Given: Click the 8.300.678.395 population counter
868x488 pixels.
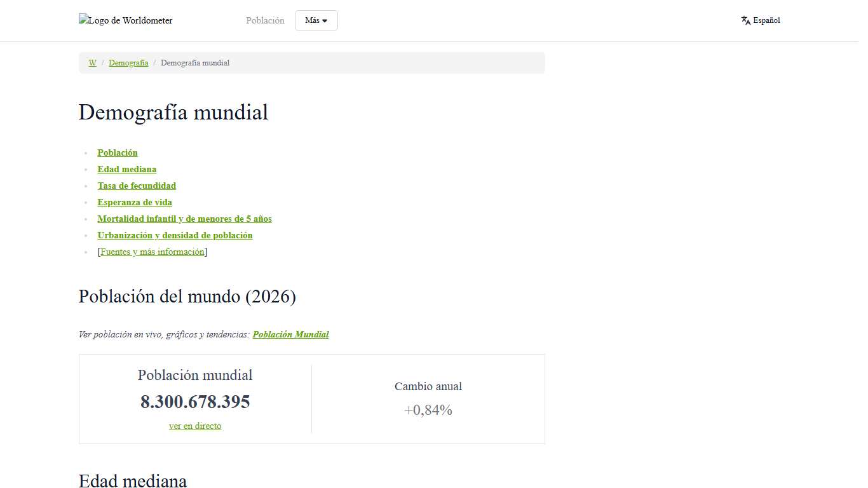Looking at the screenshot, I should point(195,402).
